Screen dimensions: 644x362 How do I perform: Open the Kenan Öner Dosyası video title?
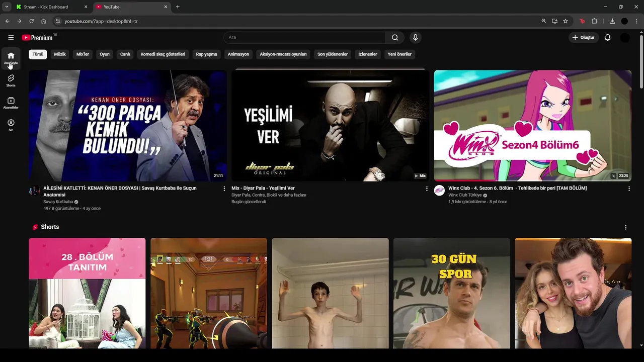tap(120, 191)
